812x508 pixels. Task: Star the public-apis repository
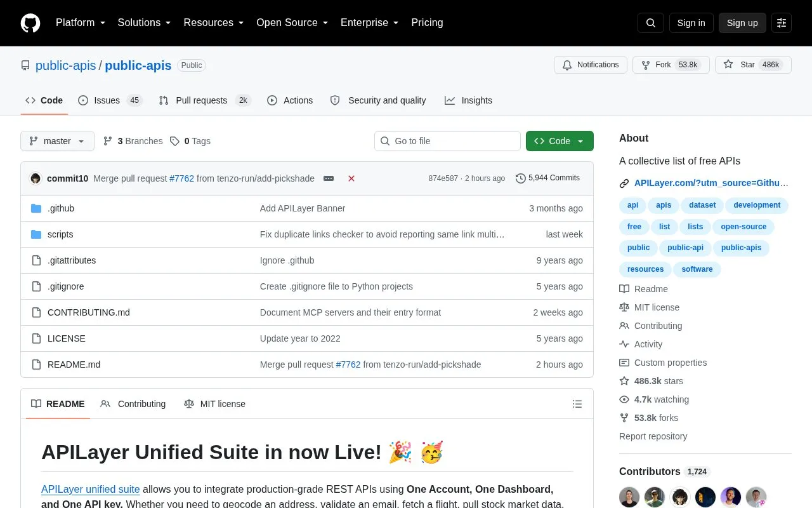(753, 65)
